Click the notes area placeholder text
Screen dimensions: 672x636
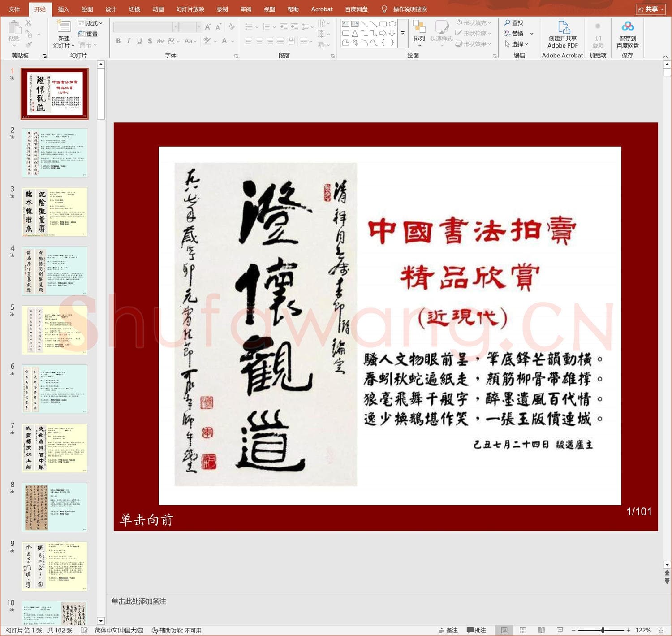[138, 601]
